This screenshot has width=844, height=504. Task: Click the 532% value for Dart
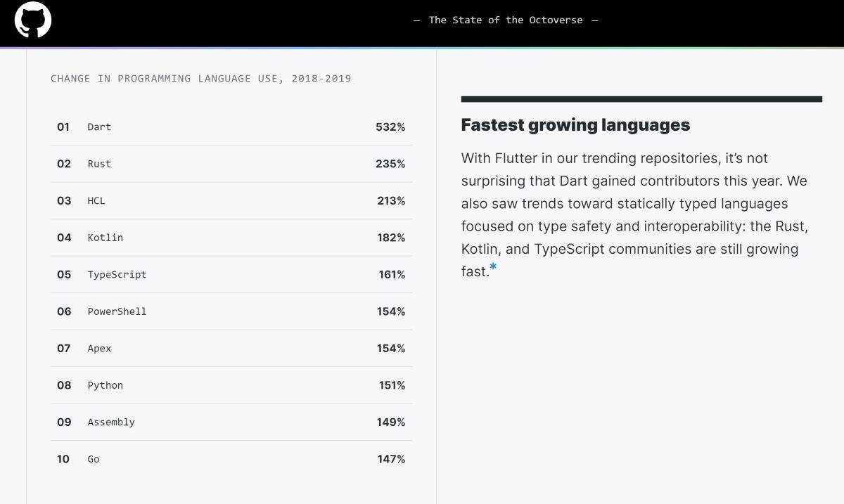[x=390, y=127]
